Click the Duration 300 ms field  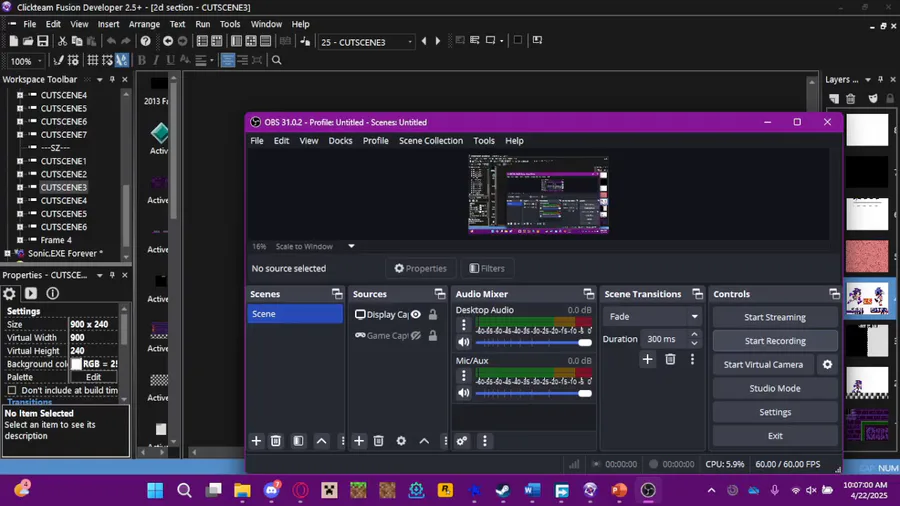(665, 339)
